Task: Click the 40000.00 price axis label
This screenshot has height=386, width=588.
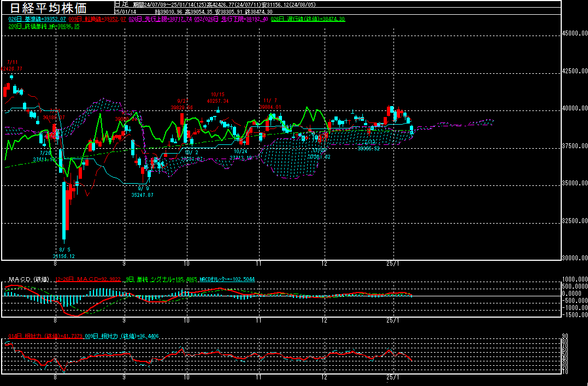Action: pyautogui.click(x=575, y=108)
